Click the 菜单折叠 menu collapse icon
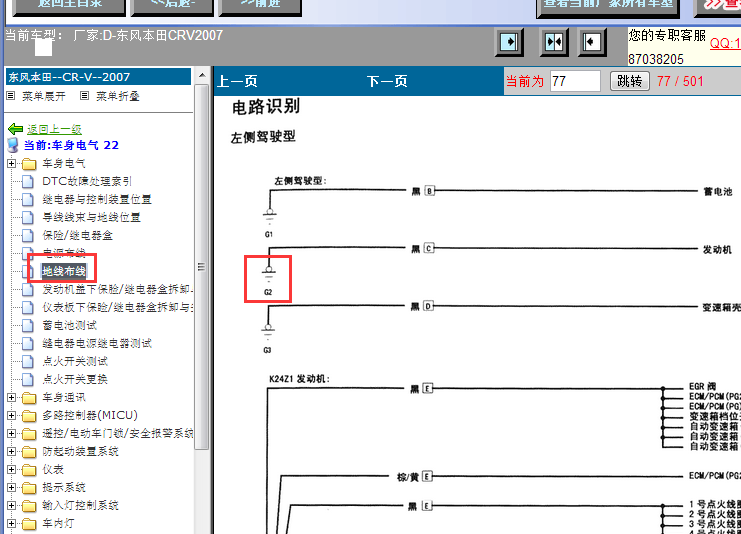 coord(85,96)
